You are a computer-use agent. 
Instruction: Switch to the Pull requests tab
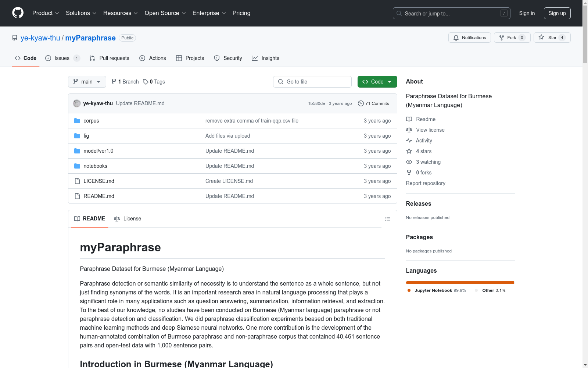pyautogui.click(x=110, y=58)
